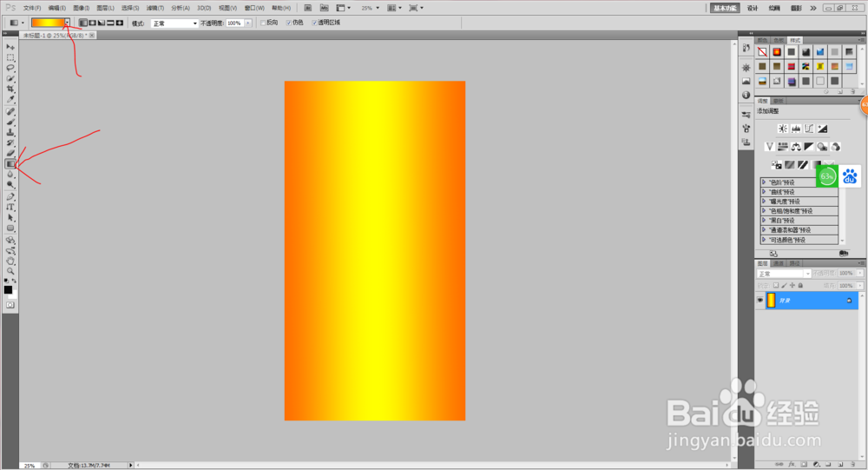868x470 pixels.
Task: Hide the Background layer eye icon
Action: pos(760,301)
